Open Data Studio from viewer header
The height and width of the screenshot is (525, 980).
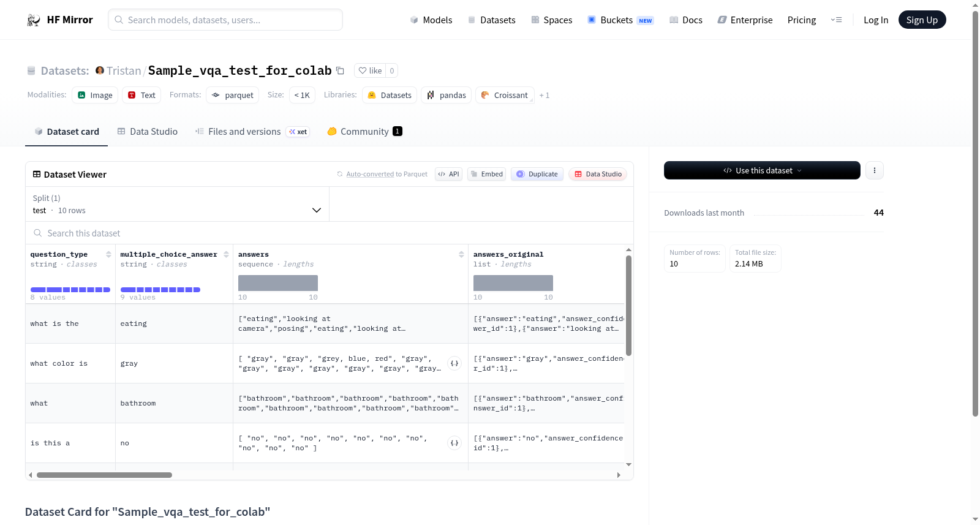click(598, 174)
